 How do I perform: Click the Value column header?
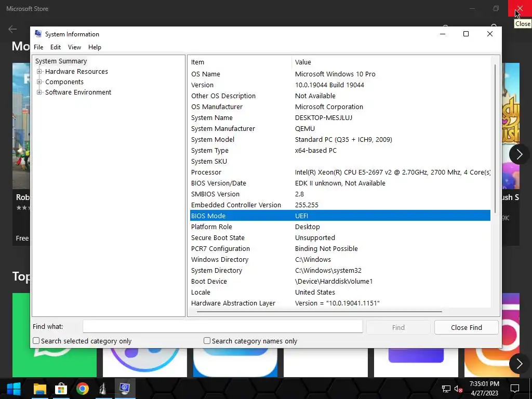coord(391,62)
